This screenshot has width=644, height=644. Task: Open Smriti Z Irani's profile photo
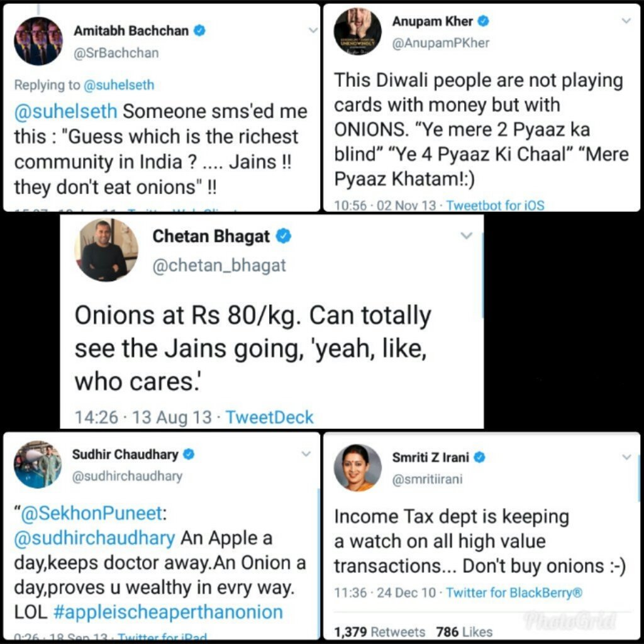pyautogui.click(x=357, y=467)
